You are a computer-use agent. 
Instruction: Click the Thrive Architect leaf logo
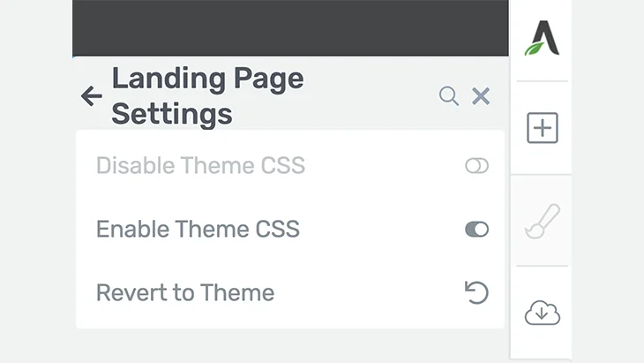tap(543, 38)
